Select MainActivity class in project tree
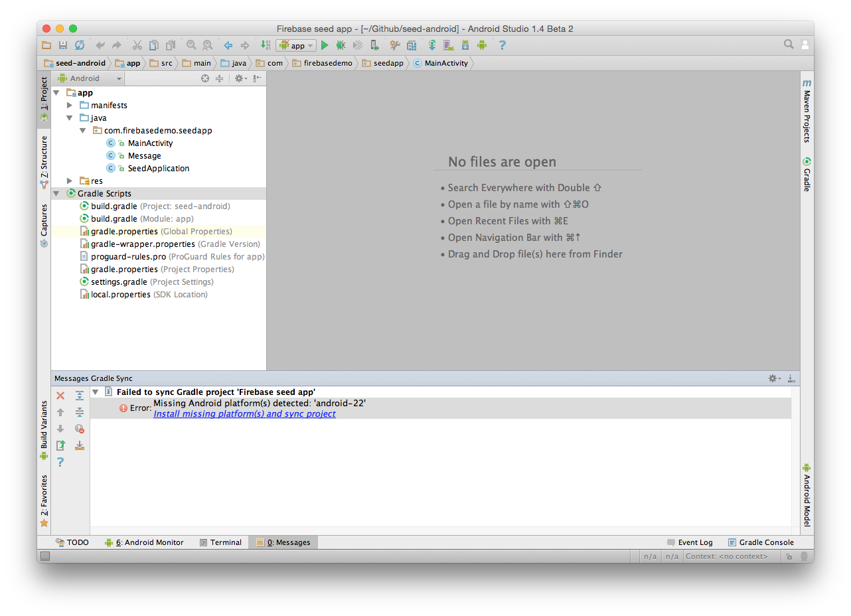The width and height of the screenshot is (851, 616). 151,143
